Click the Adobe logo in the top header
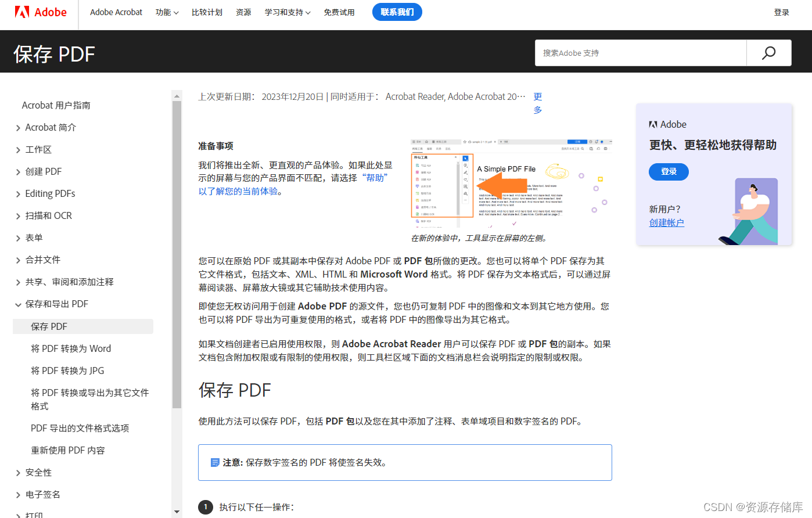This screenshot has height=518, width=812. 39,12
